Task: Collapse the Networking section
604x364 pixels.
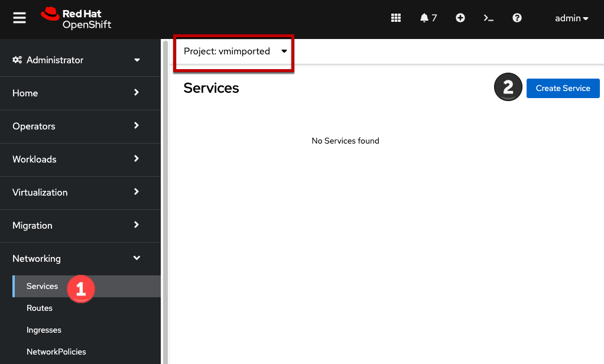Action: (x=77, y=259)
